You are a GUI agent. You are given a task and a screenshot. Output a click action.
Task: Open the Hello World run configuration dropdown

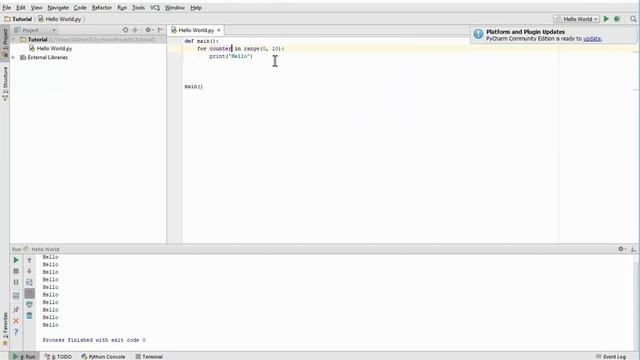pyautogui.click(x=577, y=19)
